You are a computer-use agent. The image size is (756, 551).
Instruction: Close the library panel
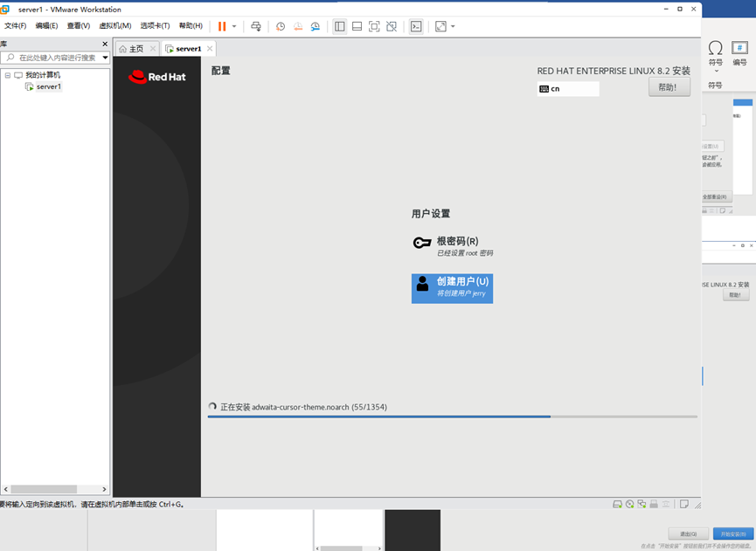105,44
